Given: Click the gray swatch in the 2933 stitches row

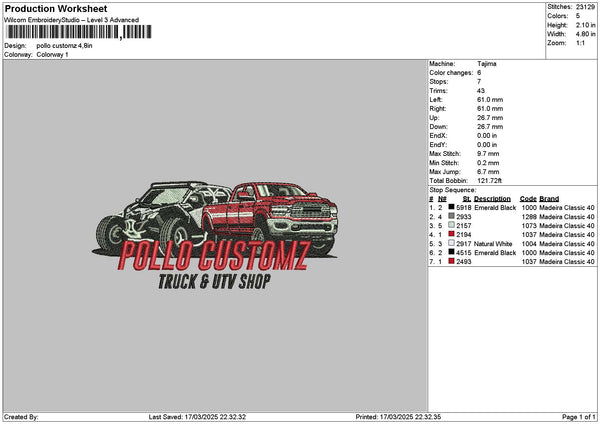Looking at the screenshot, I should [x=452, y=216].
